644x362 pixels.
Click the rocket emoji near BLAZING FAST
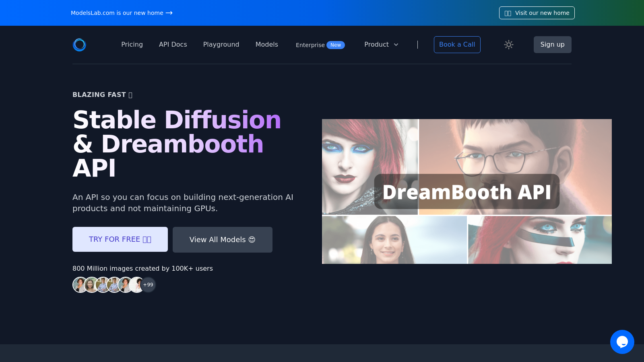pos(130,95)
